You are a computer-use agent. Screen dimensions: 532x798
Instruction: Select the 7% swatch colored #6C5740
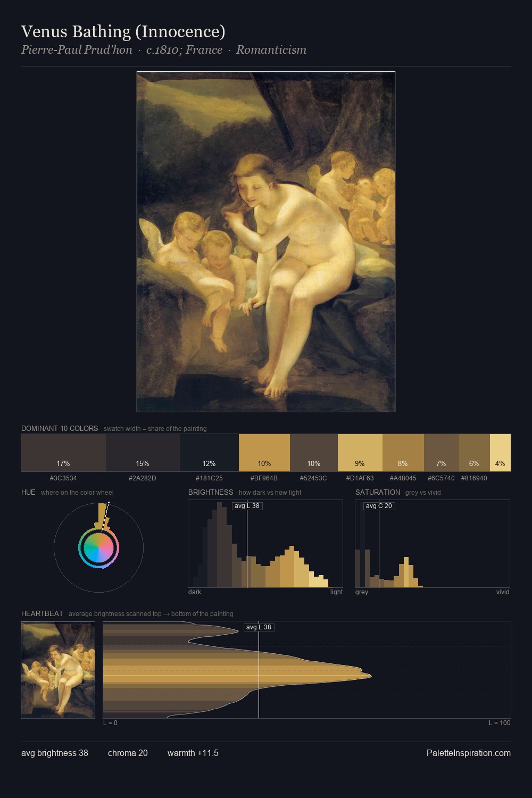point(442,453)
